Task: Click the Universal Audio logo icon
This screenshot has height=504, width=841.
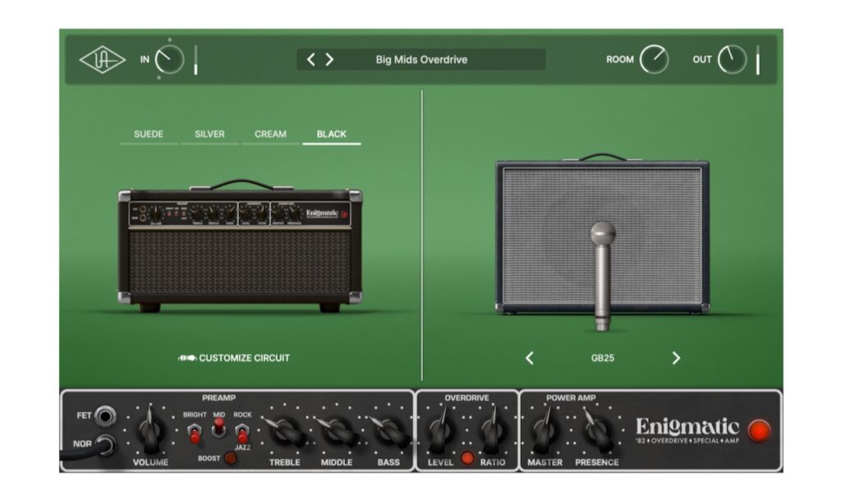Action: click(x=102, y=60)
